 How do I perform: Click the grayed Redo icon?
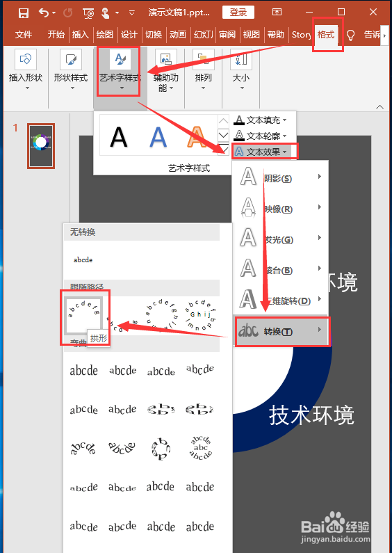[x=67, y=13]
